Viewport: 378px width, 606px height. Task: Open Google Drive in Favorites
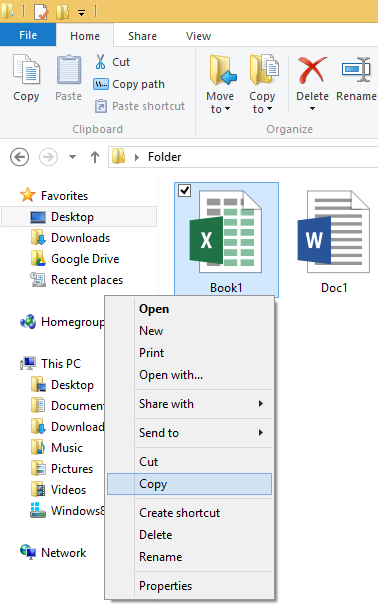click(75, 259)
